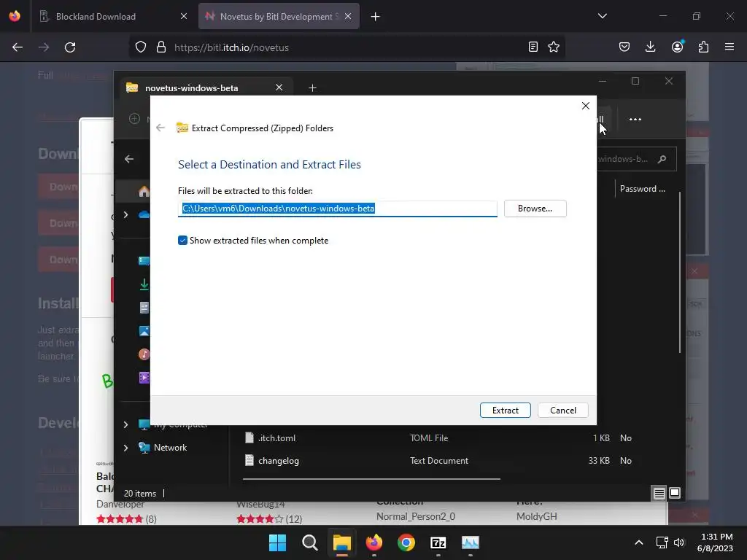
Task: Close the Blockland Download tab
Action: coord(184,16)
